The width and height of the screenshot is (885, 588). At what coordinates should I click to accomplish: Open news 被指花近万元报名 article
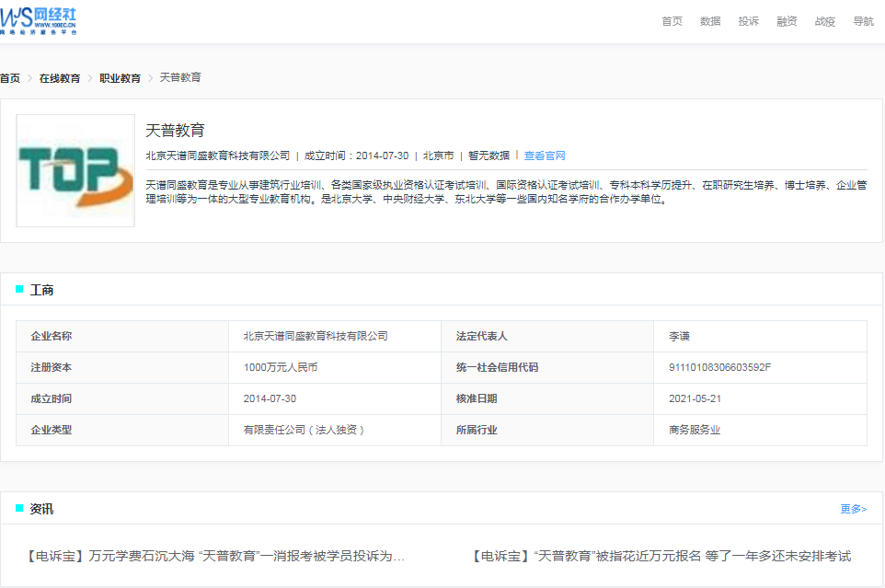tap(660, 557)
